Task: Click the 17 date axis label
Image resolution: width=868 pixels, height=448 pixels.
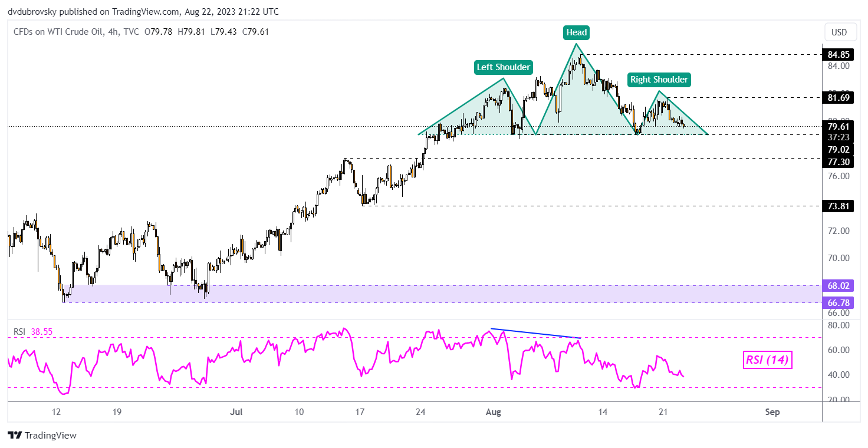Action: [x=360, y=411]
